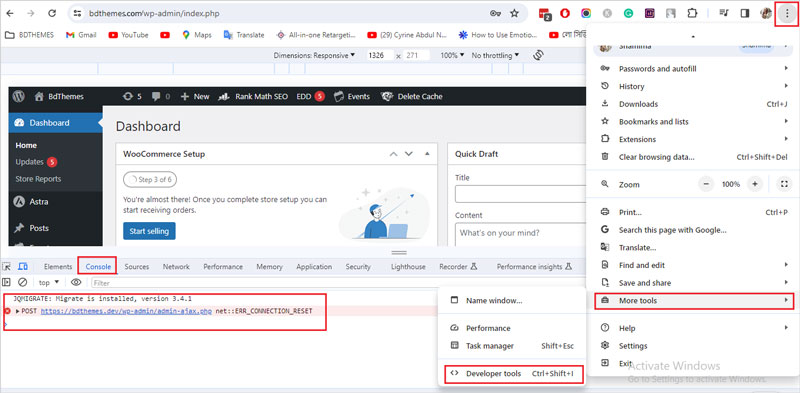Click updates counter showing 5 in admin bar
The height and width of the screenshot is (393, 800).
tap(133, 96)
